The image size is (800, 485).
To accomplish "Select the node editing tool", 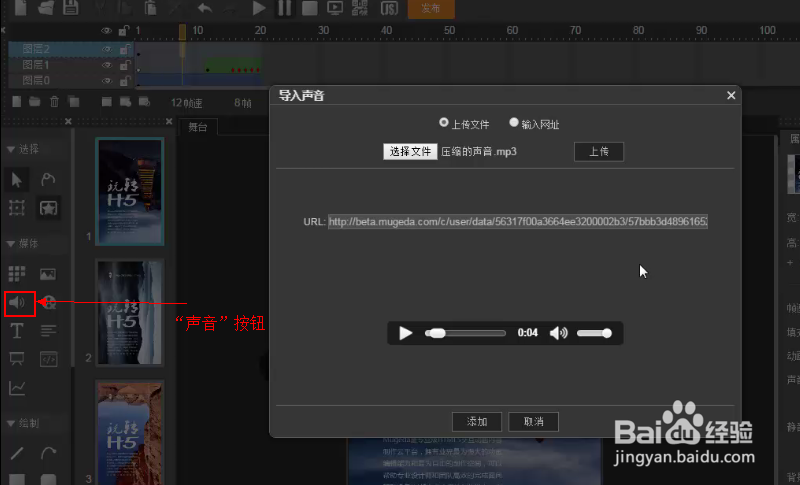I will click(x=48, y=180).
